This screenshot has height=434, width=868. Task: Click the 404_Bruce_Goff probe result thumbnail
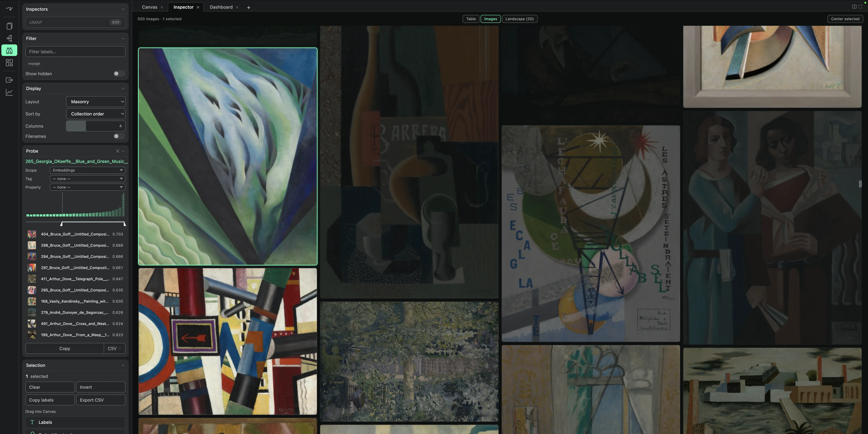pos(32,234)
